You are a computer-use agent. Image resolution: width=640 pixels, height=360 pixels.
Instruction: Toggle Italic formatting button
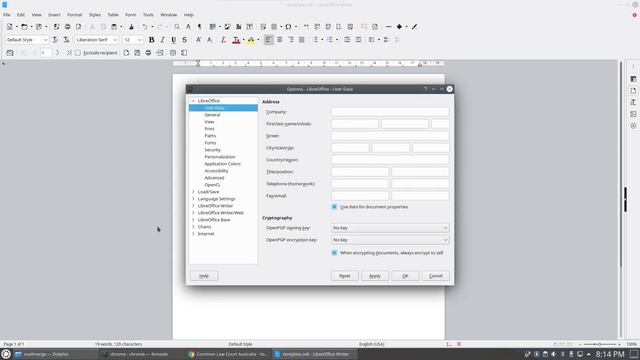(x=162, y=40)
